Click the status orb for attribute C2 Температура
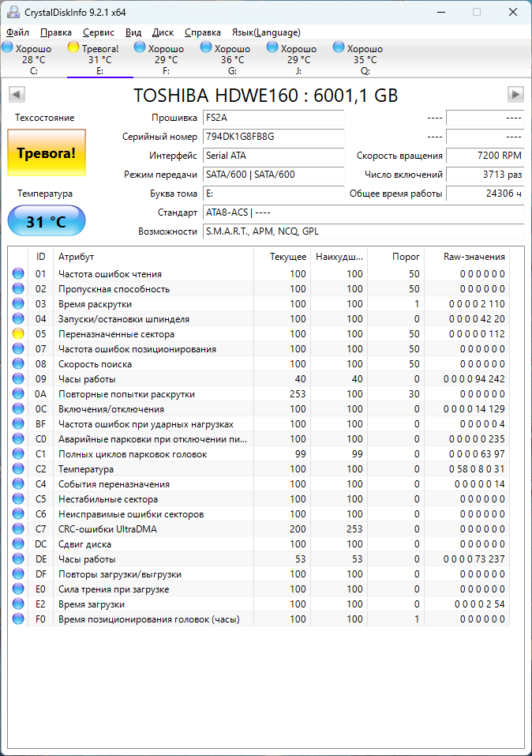Viewport: 532px width, 756px height. click(x=18, y=469)
